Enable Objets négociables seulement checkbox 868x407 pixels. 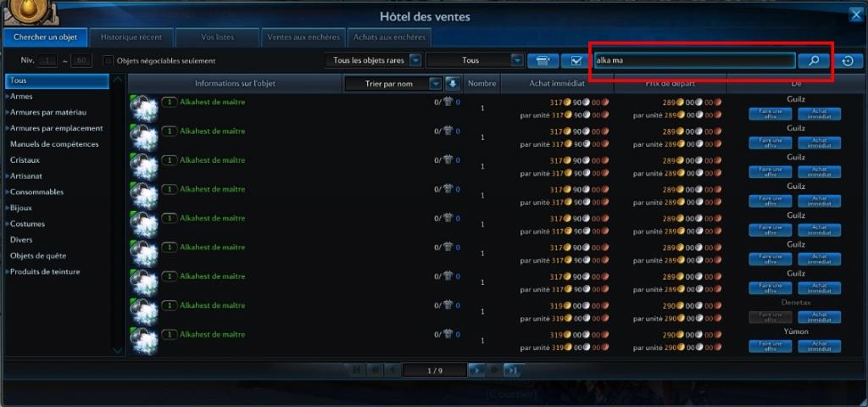(x=108, y=60)
